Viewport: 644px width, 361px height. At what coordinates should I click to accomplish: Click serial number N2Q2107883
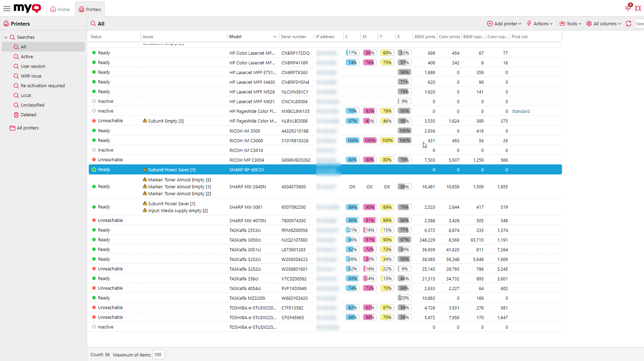tap(294, 240)
